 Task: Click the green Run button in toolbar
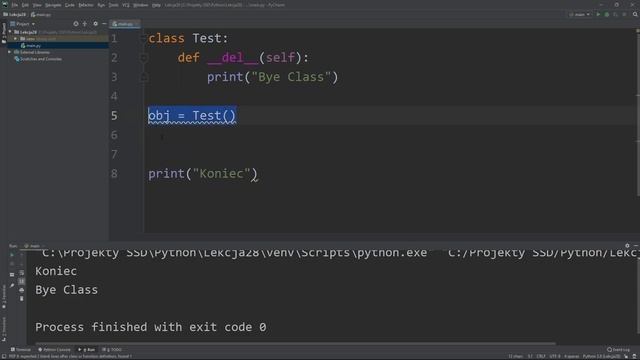coord(598,14)
